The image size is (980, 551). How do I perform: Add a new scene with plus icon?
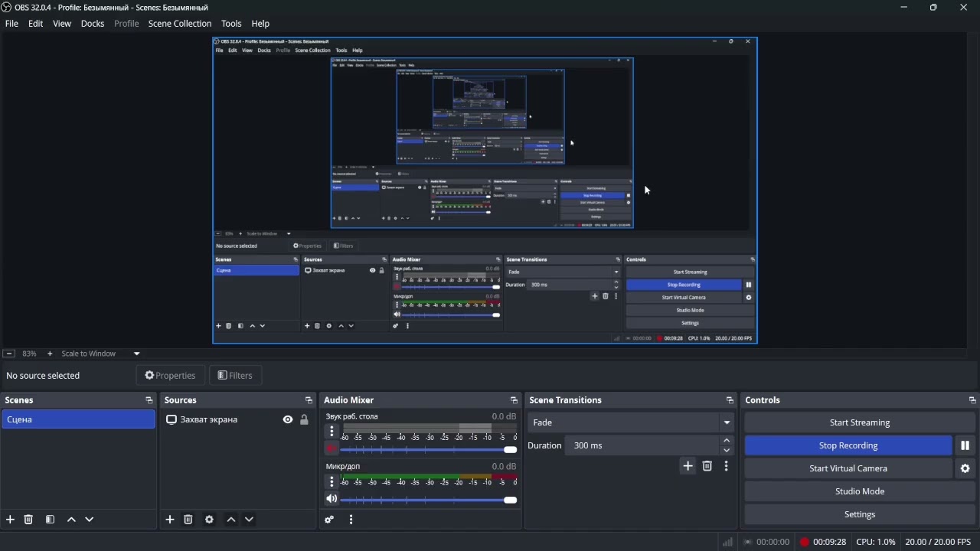pyautogui.click(x=10, y=520)
